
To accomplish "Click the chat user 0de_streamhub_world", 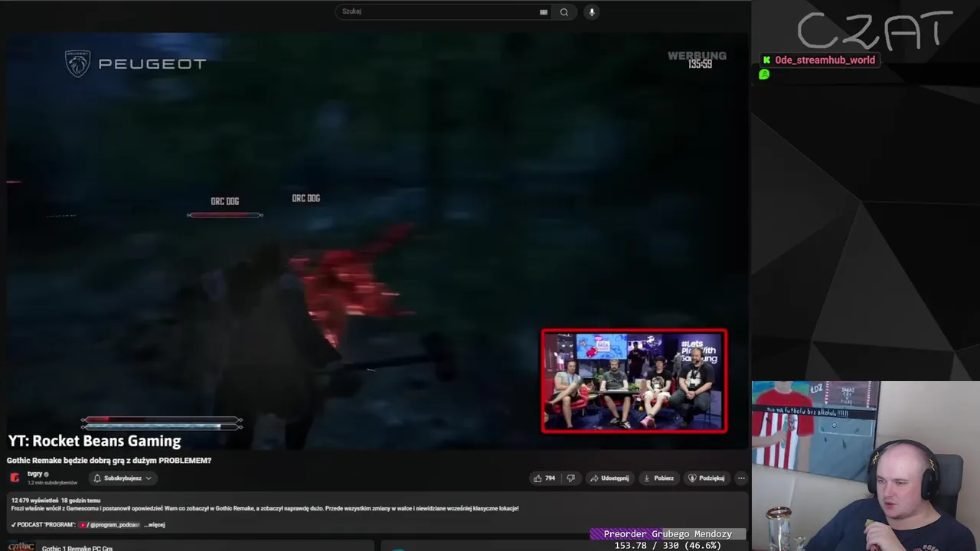I will point(825,60).
